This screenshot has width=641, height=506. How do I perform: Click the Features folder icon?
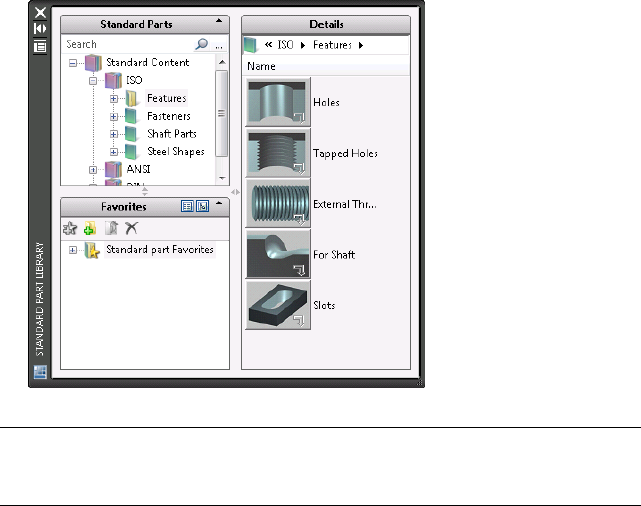coord(131,99)
